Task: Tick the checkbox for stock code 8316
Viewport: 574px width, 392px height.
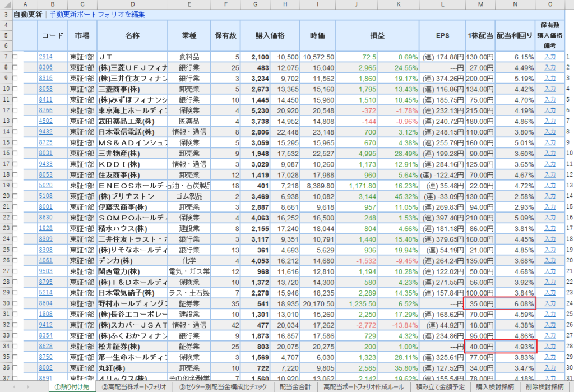Action: point(15,78)
